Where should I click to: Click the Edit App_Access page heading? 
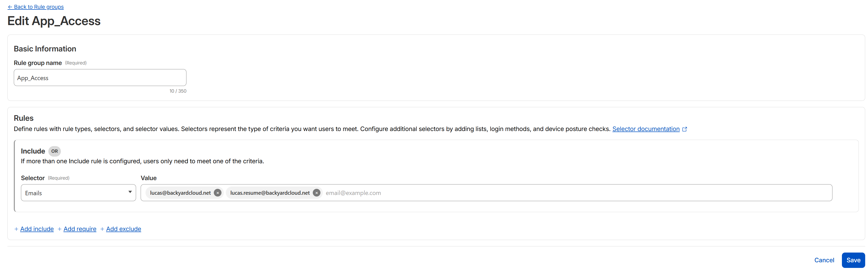click(x=54, y=21)
